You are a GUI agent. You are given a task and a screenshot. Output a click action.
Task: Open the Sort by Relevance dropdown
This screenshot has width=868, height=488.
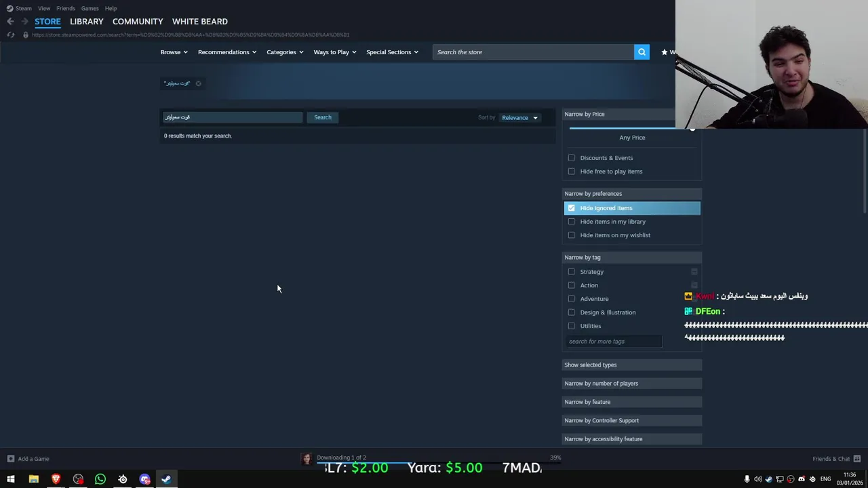520,118
